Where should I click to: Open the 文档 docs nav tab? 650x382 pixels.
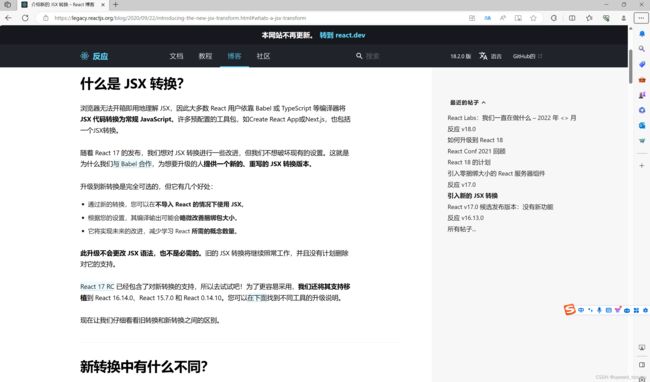point(176,56)
